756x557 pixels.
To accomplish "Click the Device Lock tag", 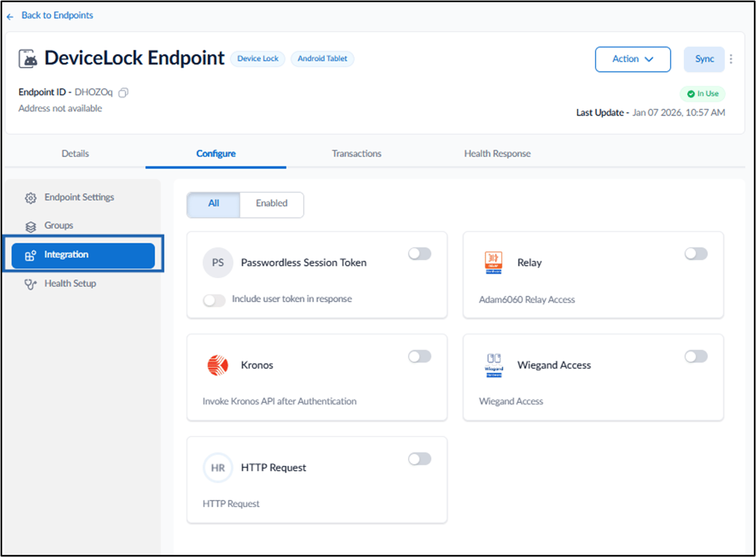I will 258,58.
